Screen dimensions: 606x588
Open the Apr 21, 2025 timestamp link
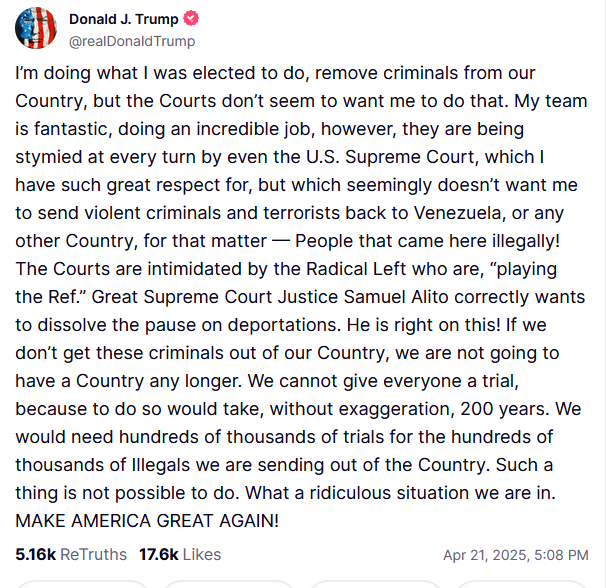click(516, 555)
